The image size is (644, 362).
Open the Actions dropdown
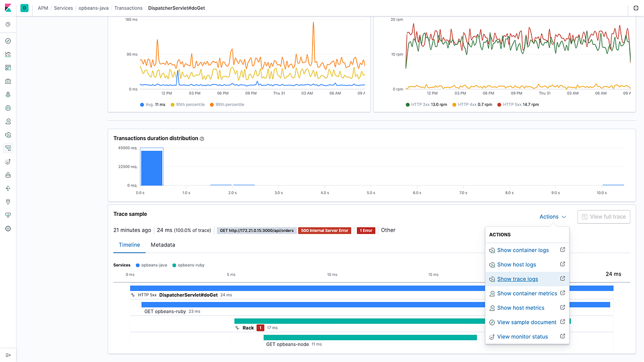click(552, 216)
